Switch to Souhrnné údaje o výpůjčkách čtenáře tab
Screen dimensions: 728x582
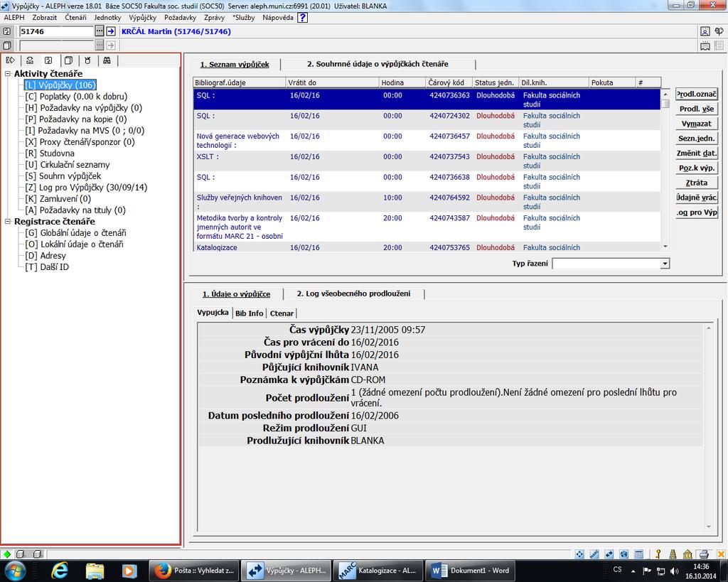pos(378,64)
